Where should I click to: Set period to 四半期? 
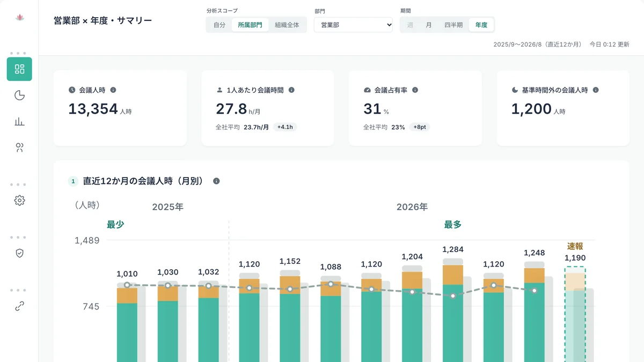(453, 25)
